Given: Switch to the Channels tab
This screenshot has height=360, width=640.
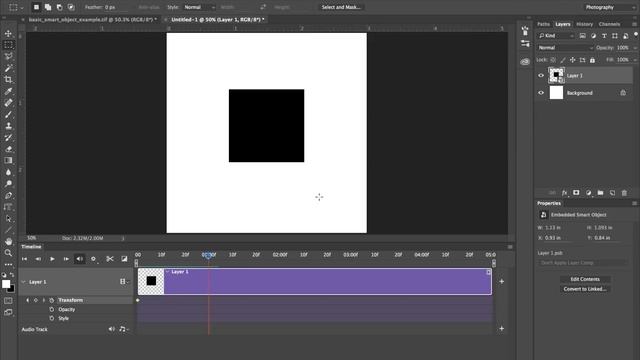Looking at the screenshot, I should point(609,24).
